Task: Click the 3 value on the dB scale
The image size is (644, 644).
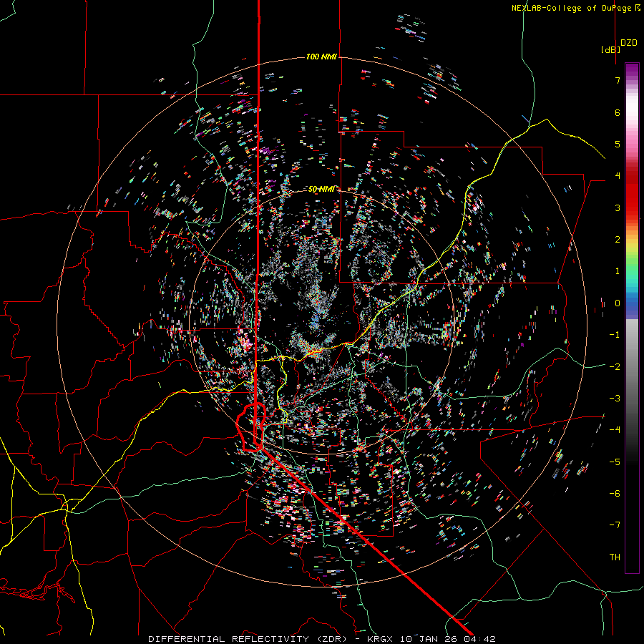Action: click(x=618, y=208)
